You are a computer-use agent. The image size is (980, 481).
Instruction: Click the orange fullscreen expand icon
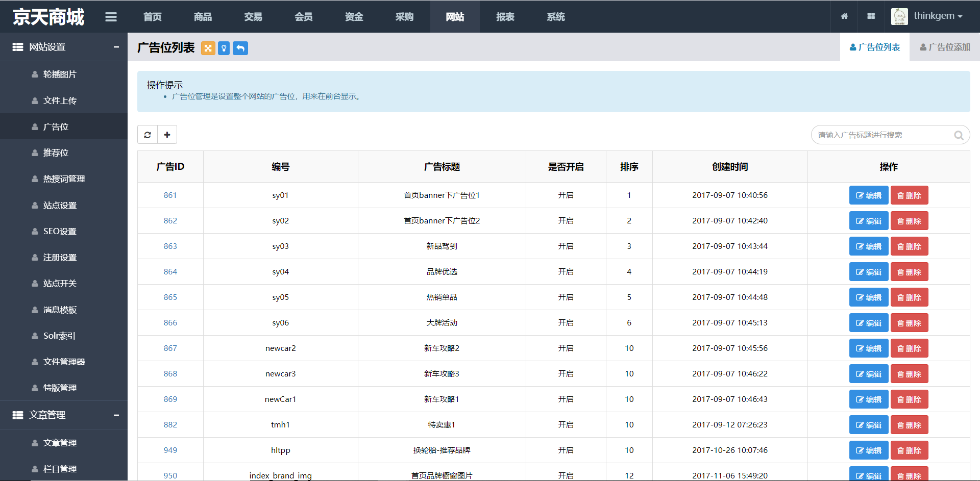point(208,48)
